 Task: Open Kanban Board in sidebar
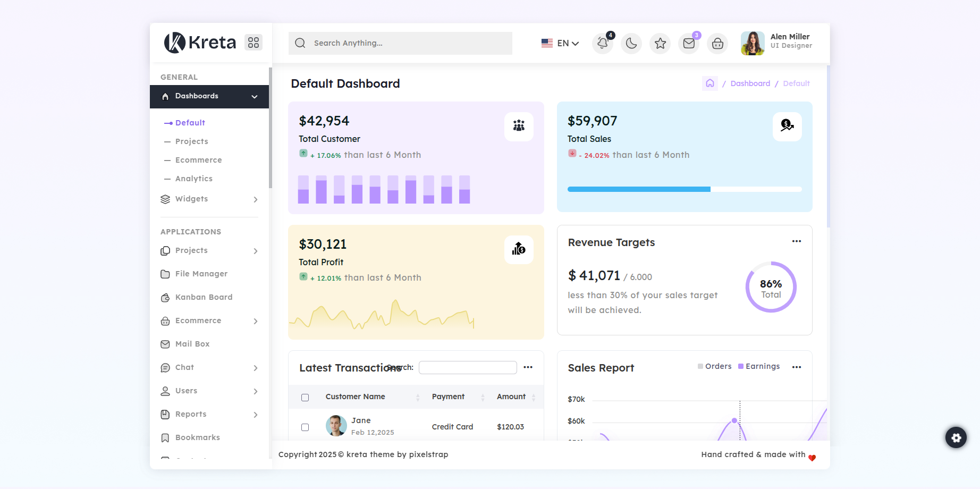204,297
